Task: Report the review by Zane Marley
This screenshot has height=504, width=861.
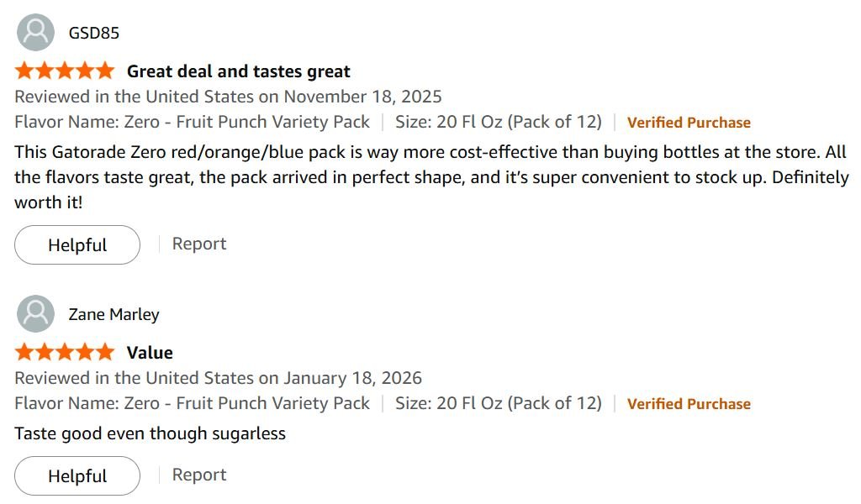Action: [x=199, y=475]
